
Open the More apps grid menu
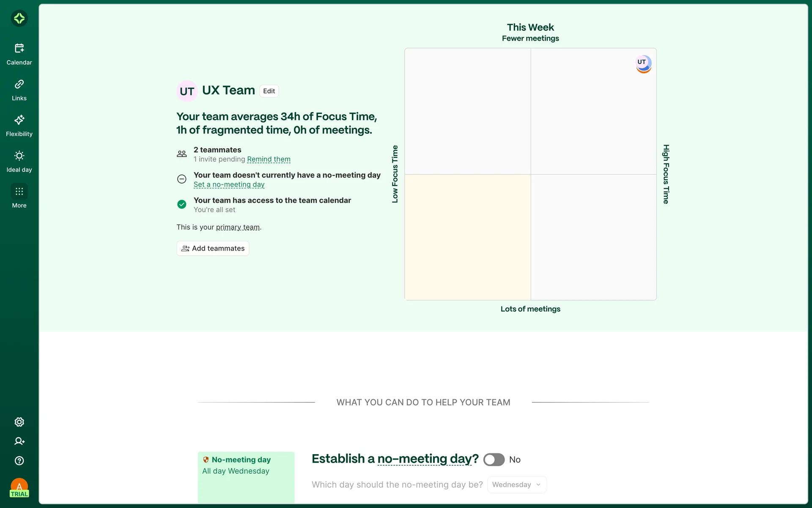pos(19,192)
